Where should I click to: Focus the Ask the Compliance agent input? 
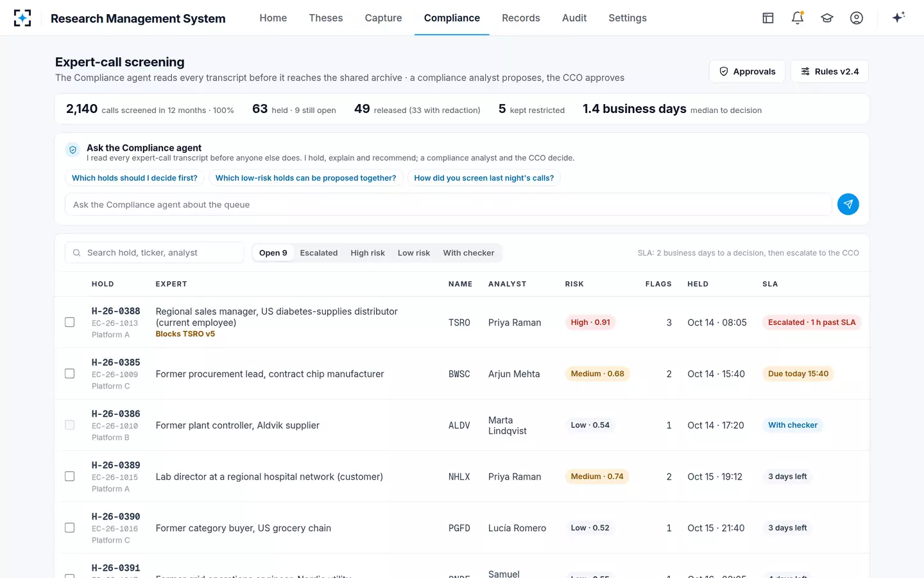pos(449,204)
